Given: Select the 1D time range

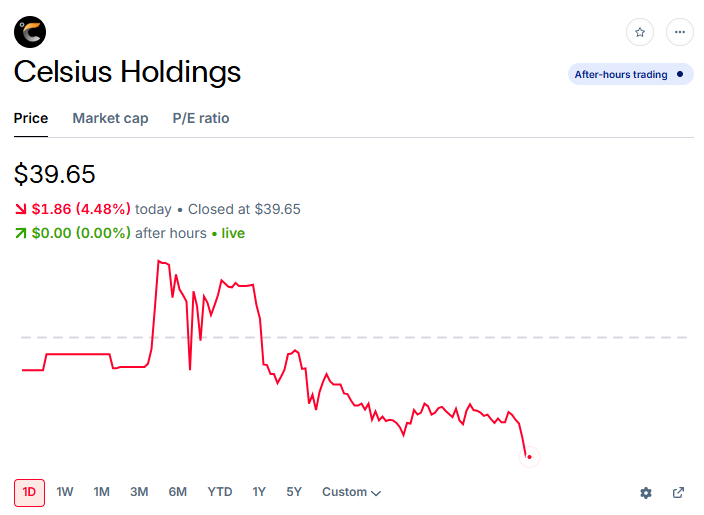Looking at the screenshot, I should point(29,493).
